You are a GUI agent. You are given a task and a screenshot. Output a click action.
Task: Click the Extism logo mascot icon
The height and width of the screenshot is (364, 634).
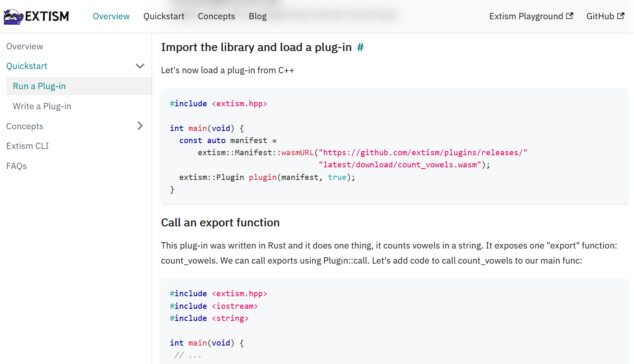tap(13, 17)
